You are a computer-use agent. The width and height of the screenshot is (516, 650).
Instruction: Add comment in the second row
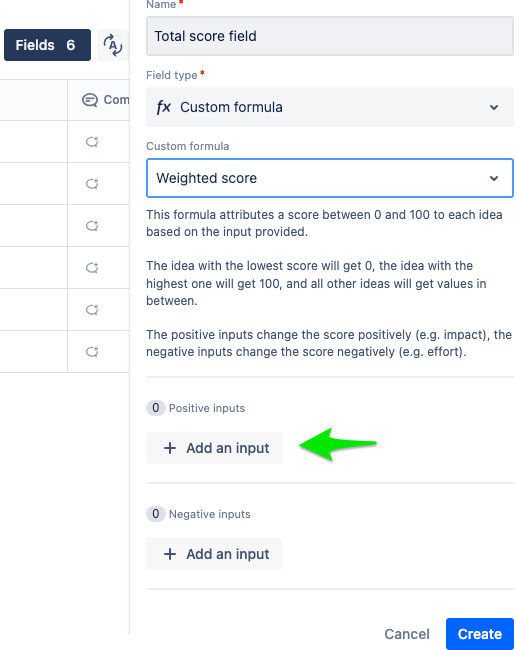pyautogui.click(x=92, y=184)
